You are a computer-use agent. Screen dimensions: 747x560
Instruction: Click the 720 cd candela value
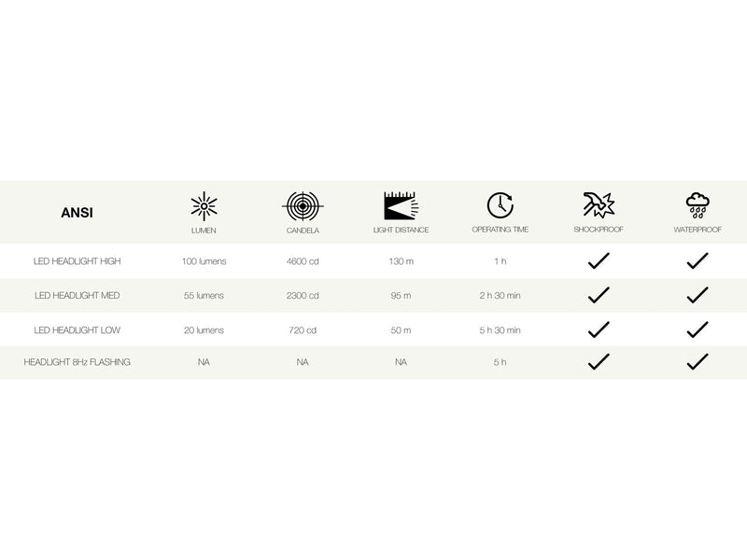pyautogui.click(x=303, y=330)
